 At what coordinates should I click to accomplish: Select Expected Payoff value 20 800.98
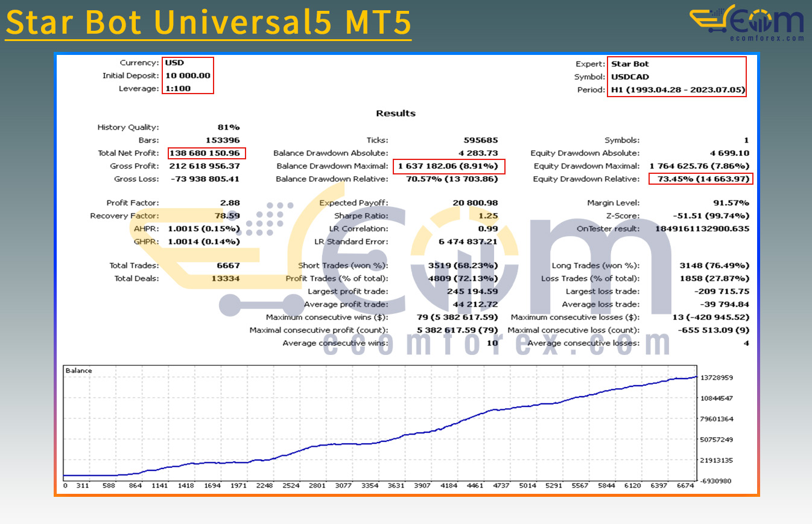[475, 203]
